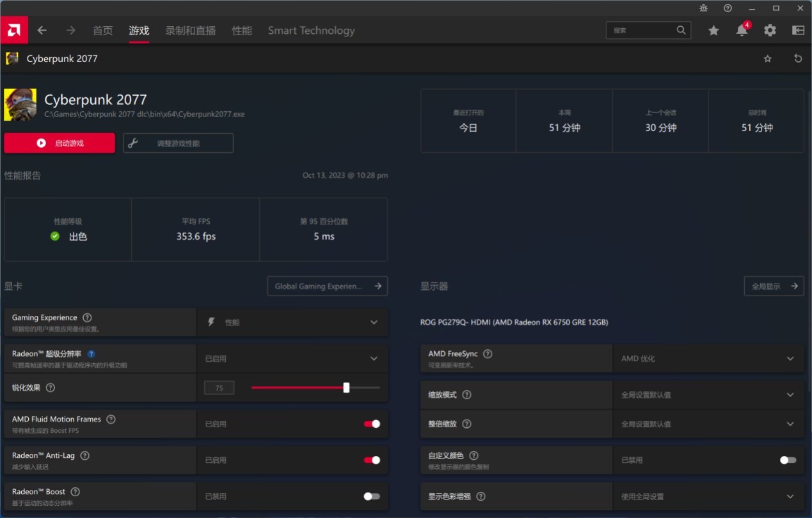Open the settings gear
The width and height of the screenshot is (812, 518).
pyautogui.click(x=770, y=30)
